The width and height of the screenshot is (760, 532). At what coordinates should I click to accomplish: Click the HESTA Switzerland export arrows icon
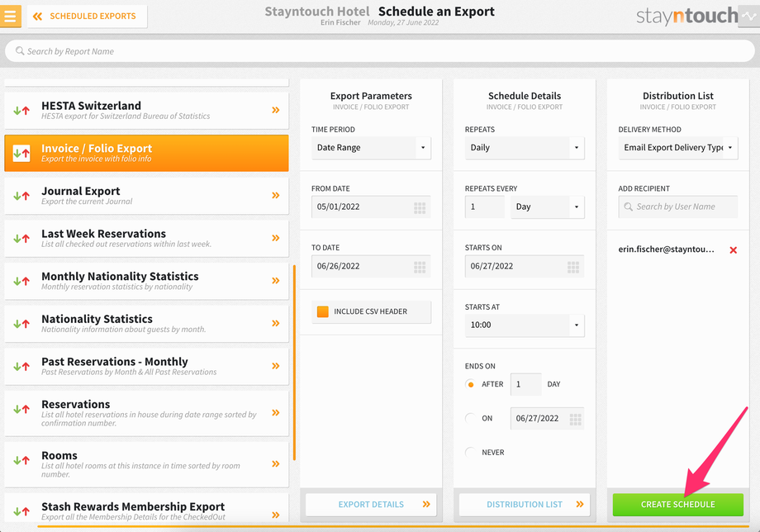(21, 111)
